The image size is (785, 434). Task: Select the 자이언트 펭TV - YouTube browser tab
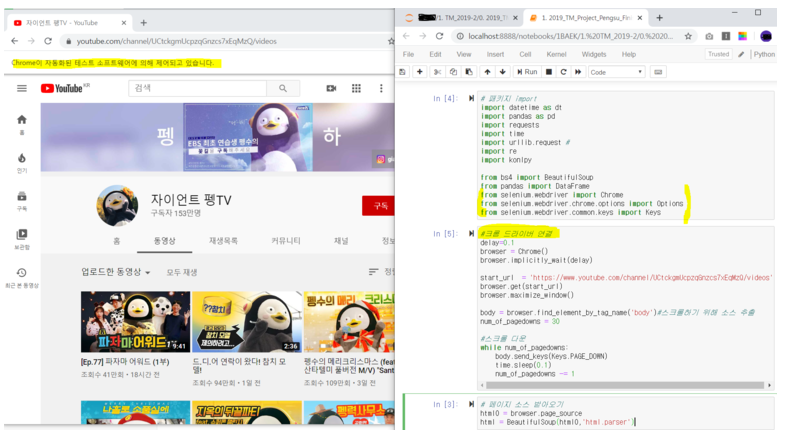[x=69, y=23]
